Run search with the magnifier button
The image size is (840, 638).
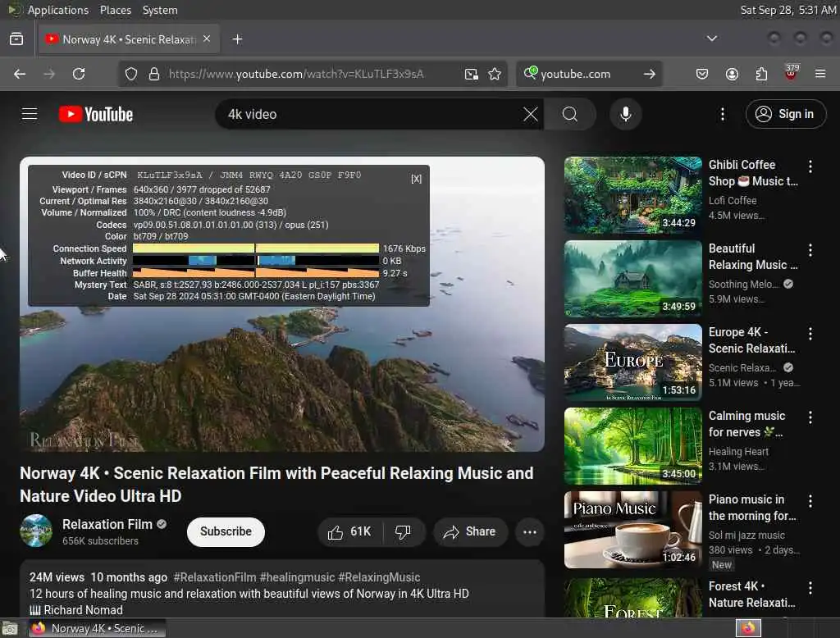click(569, 114)
